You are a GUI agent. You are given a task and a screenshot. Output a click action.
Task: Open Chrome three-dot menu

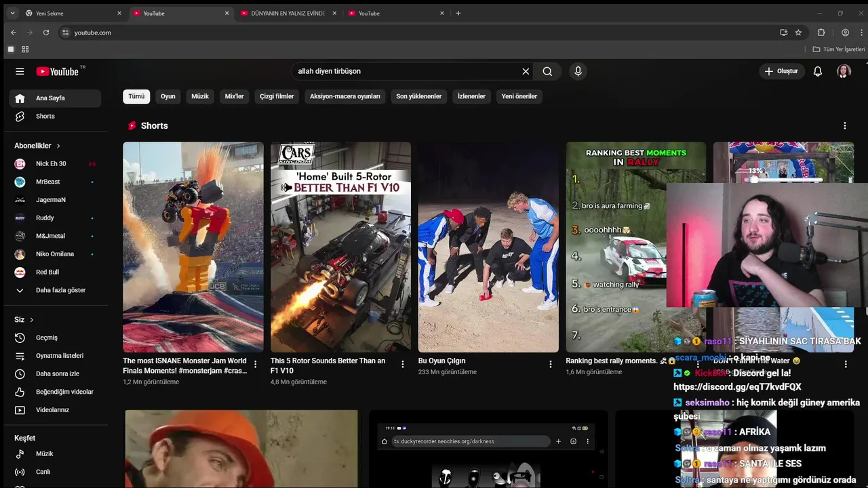[861, 33]
